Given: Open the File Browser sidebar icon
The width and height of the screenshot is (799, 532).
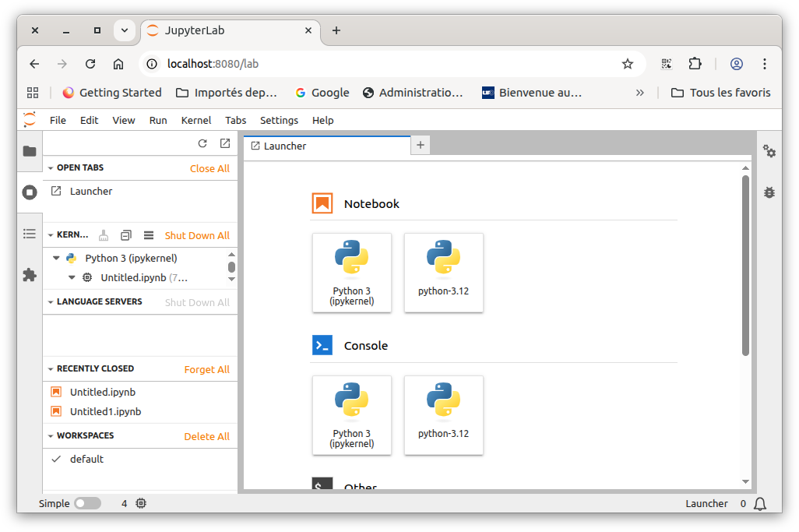Looking at the screenshot, I should pos(30,151).
